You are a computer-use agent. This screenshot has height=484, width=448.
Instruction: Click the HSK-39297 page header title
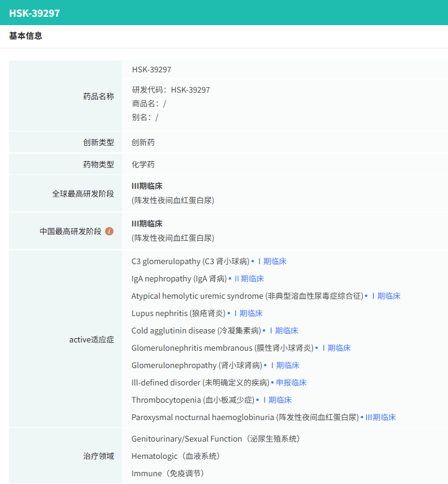(35, 13)
